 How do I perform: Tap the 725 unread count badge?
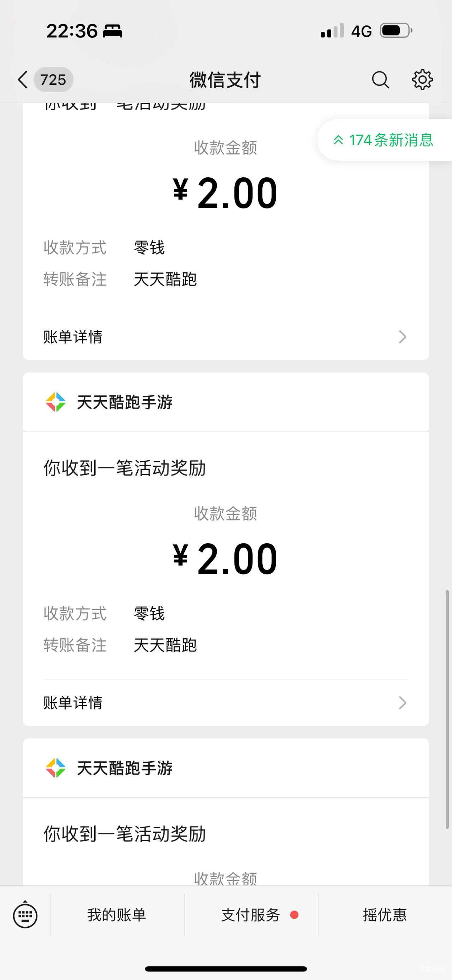53,80
